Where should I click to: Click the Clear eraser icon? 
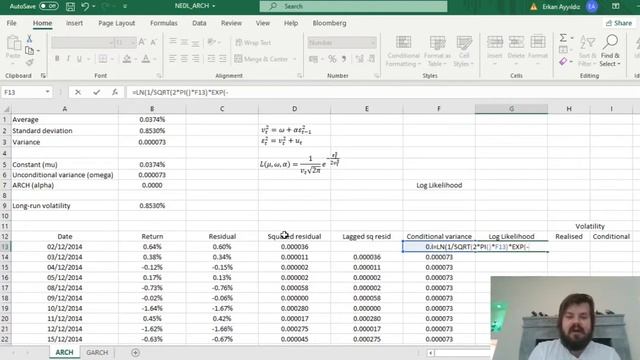[x=563, y=62]
